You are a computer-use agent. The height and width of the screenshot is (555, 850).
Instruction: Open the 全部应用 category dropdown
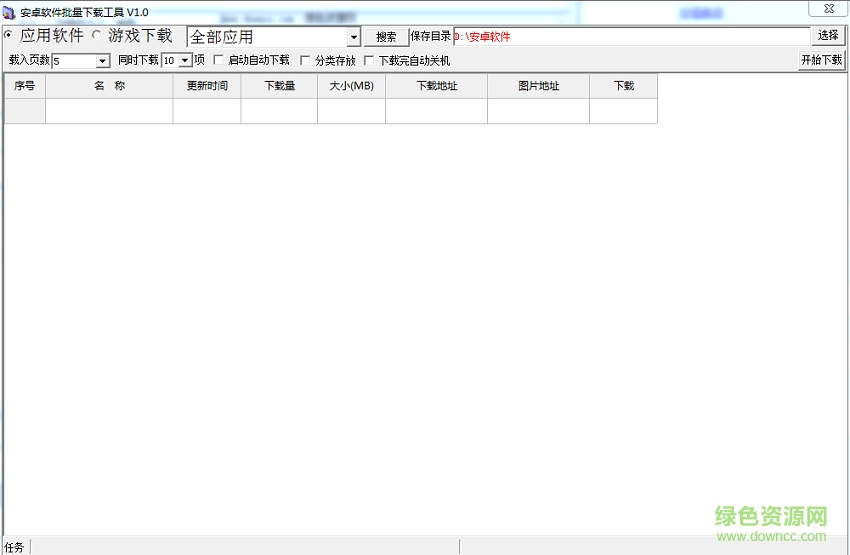353,37
